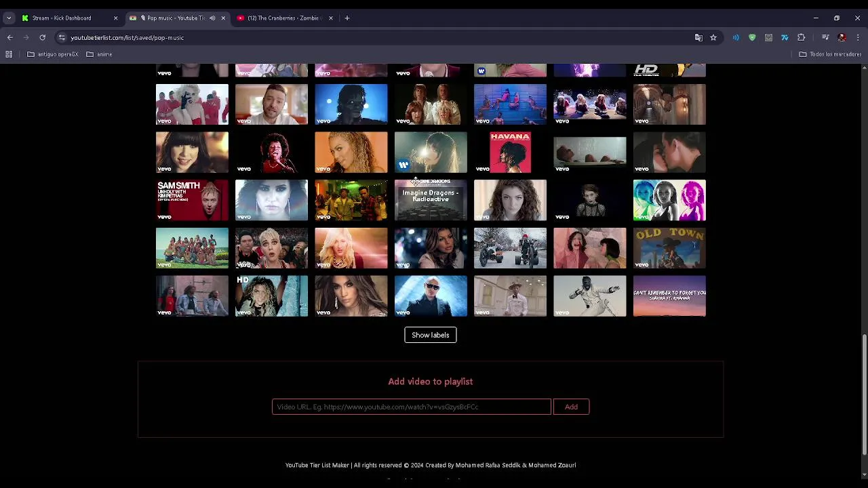The height and width of the screenshot is (488, 868).
Task: Select the HD blonde woman blue thumbnail
Action: click(271, 296)
